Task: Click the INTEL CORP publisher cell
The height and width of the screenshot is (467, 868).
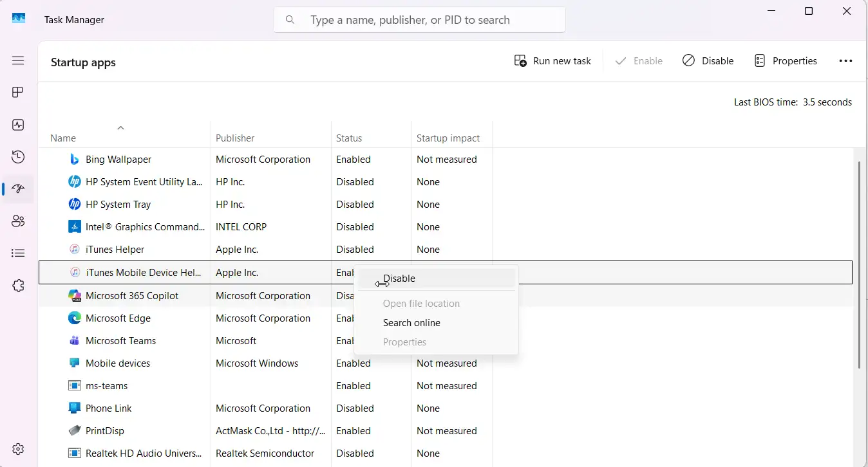Action: coord(241,226)
